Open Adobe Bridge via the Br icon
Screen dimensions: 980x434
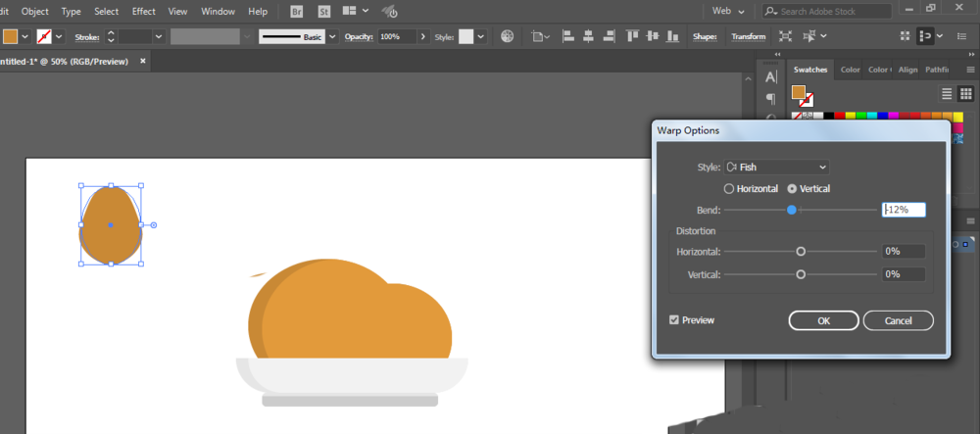pos(297,12)
